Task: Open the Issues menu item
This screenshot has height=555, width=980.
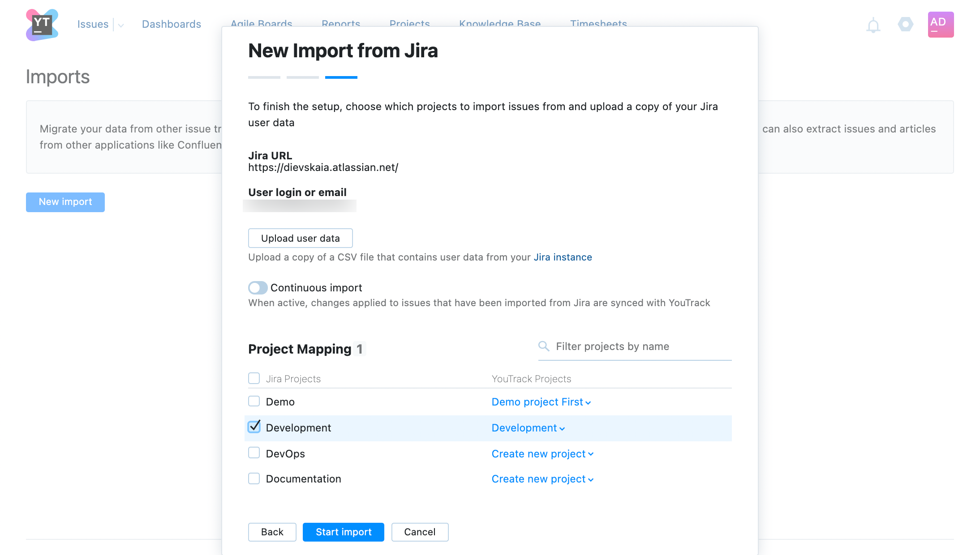Action: [93, 24]
